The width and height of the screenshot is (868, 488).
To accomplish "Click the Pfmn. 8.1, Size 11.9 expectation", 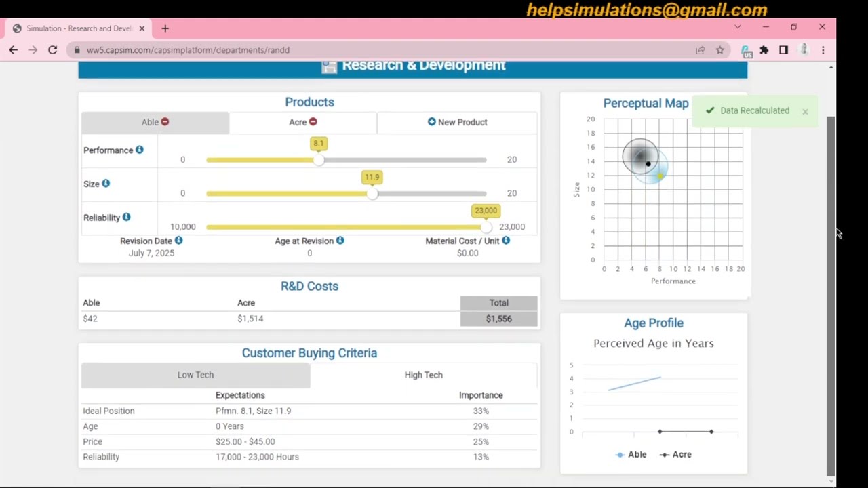I will [x=253, y=411].
